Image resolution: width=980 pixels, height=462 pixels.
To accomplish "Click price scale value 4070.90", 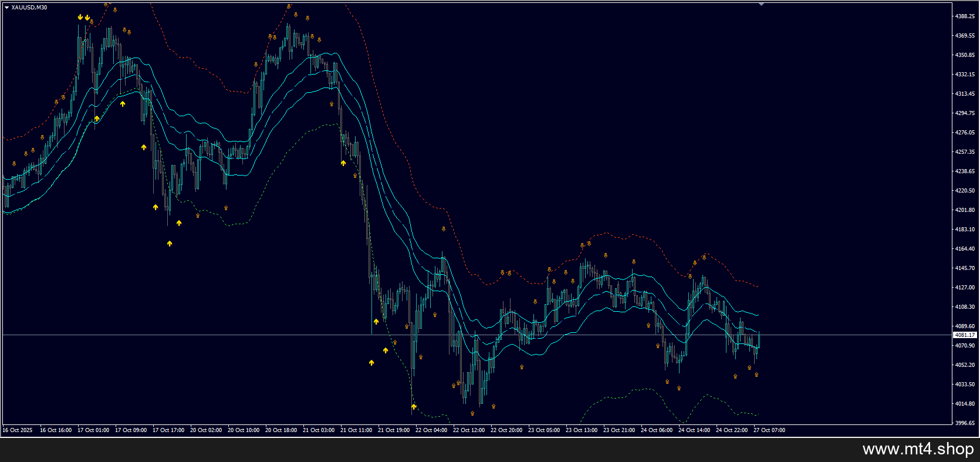I will (965, 346).
